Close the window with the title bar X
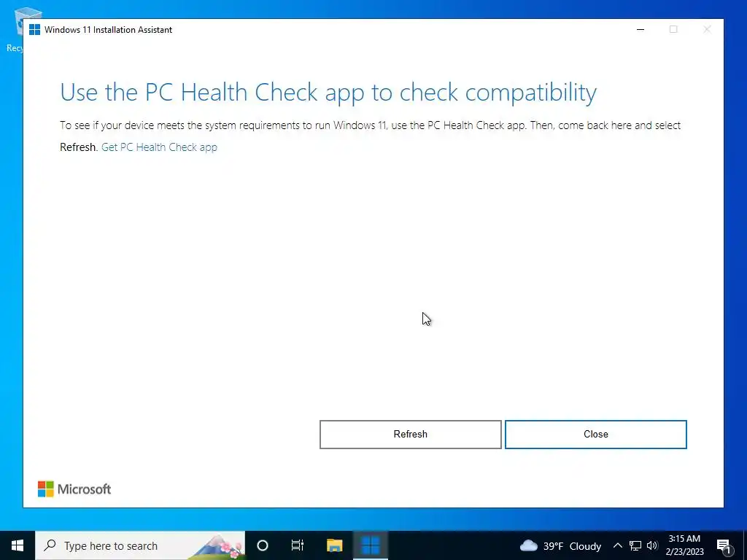This screenshot has width=747, height=560. (707, 29)
